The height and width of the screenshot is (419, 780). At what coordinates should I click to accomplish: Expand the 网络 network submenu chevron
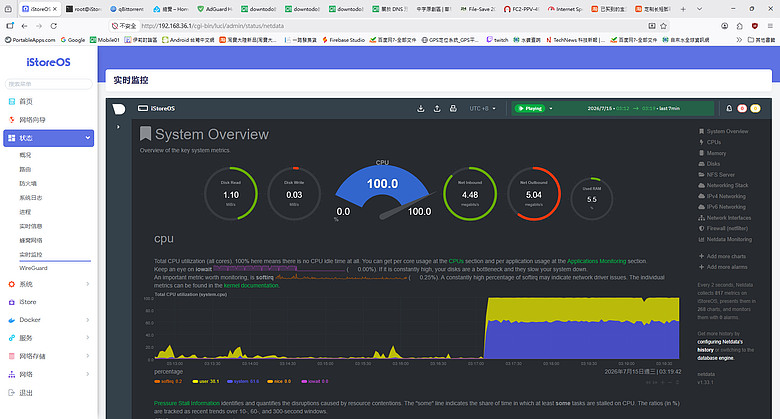pos(88,374)
